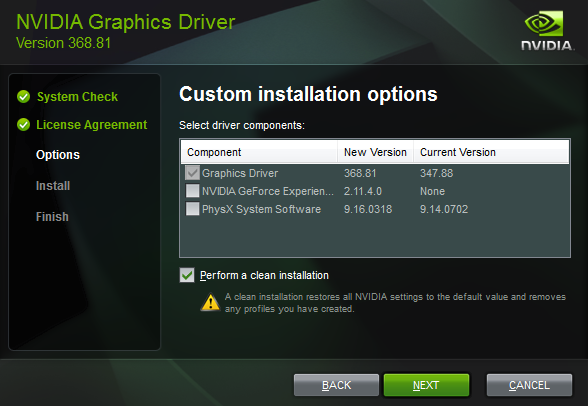Select the Finish step in sidebar
Viewport: 588px width, 406px height.
[x=52, y=217]
